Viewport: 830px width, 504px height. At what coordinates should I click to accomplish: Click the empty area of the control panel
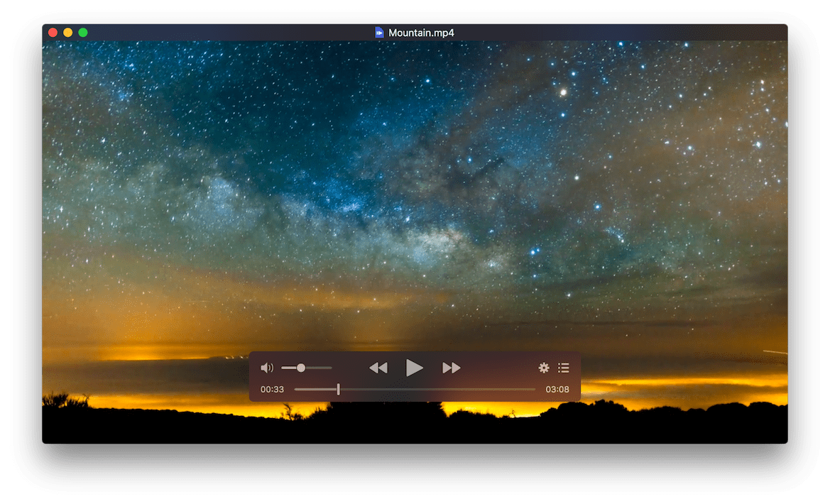tap(498, 368)
